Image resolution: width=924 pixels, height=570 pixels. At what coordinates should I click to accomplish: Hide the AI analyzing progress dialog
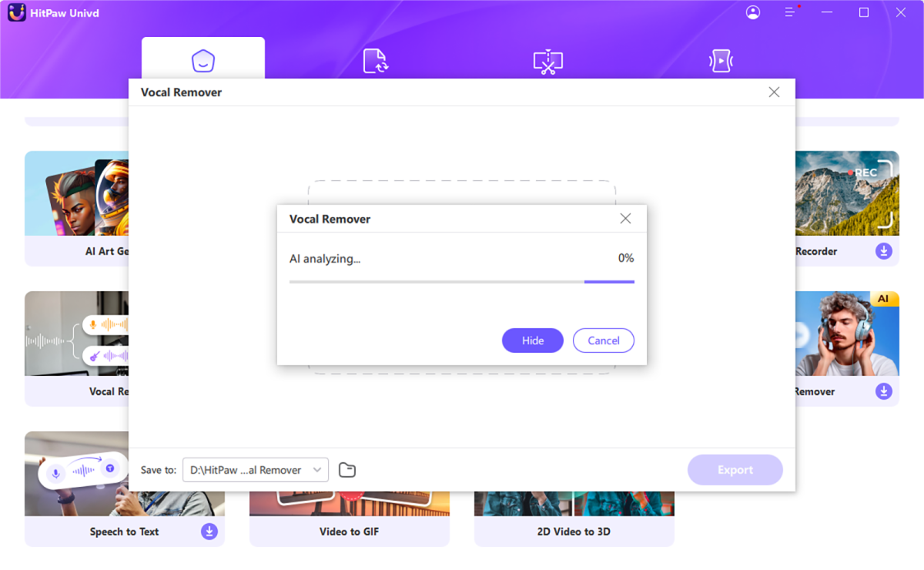533,340
